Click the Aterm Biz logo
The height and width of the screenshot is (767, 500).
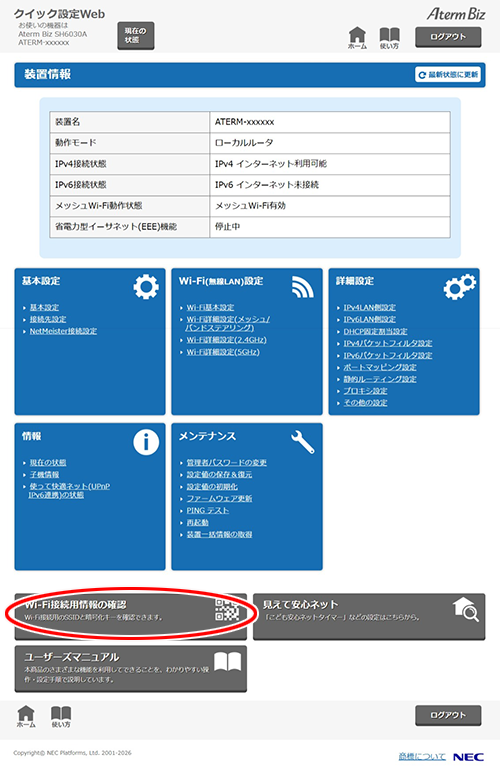pyautogui.click(x=456, y=14)
